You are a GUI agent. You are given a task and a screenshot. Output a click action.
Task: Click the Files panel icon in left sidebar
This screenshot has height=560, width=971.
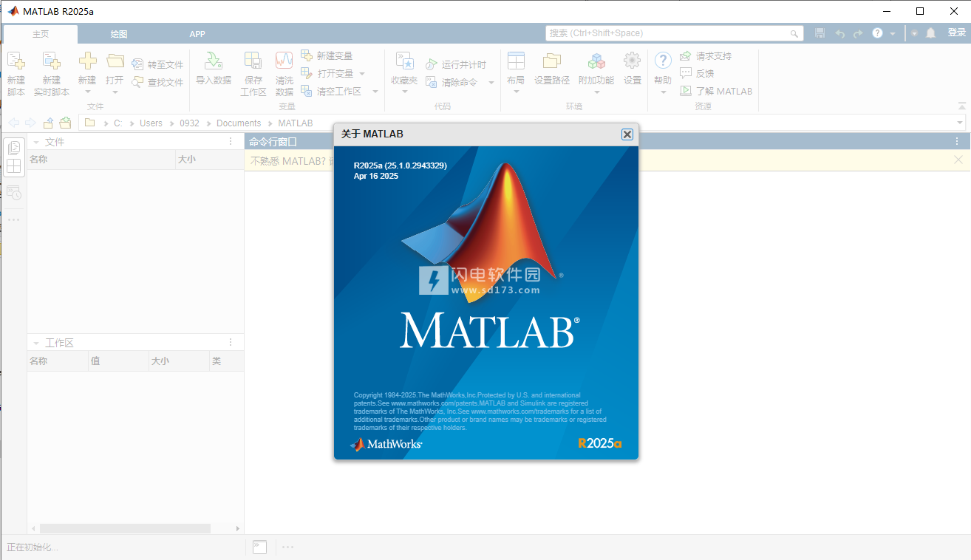click(14, 148)
